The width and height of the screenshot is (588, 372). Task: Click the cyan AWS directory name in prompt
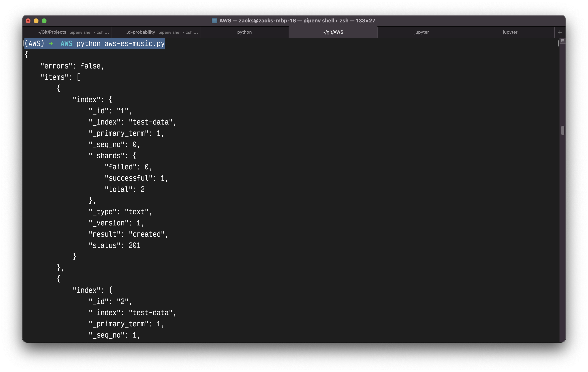coord(66,44)
